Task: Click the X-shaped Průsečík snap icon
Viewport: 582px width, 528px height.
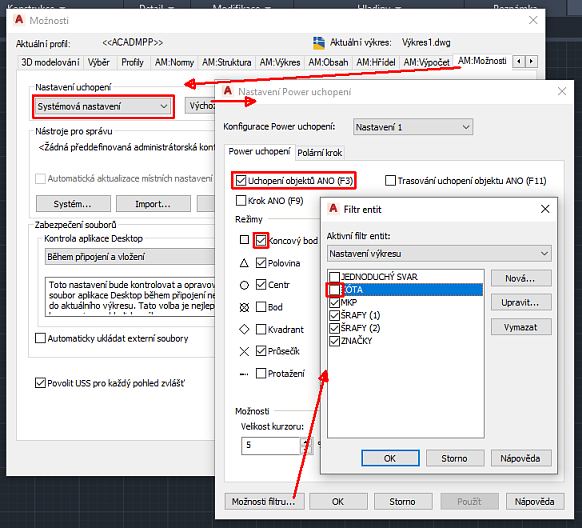Action: click(x=244, y=351)
